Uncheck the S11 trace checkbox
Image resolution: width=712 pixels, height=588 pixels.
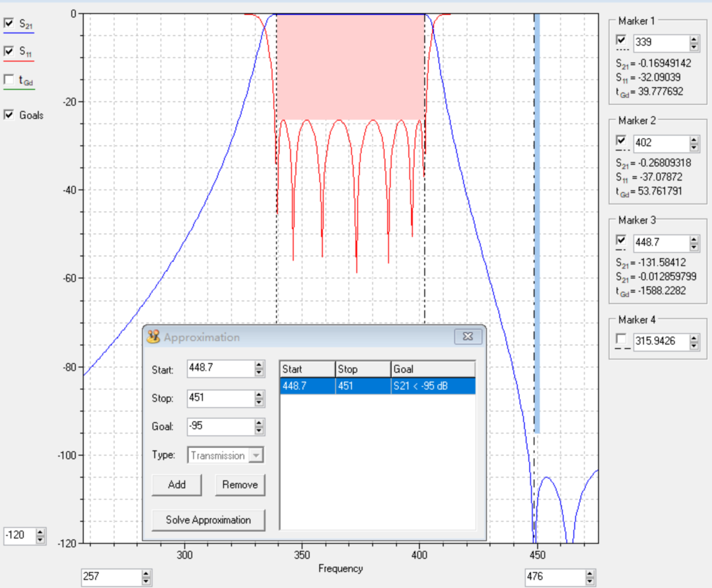pos(9,51)
